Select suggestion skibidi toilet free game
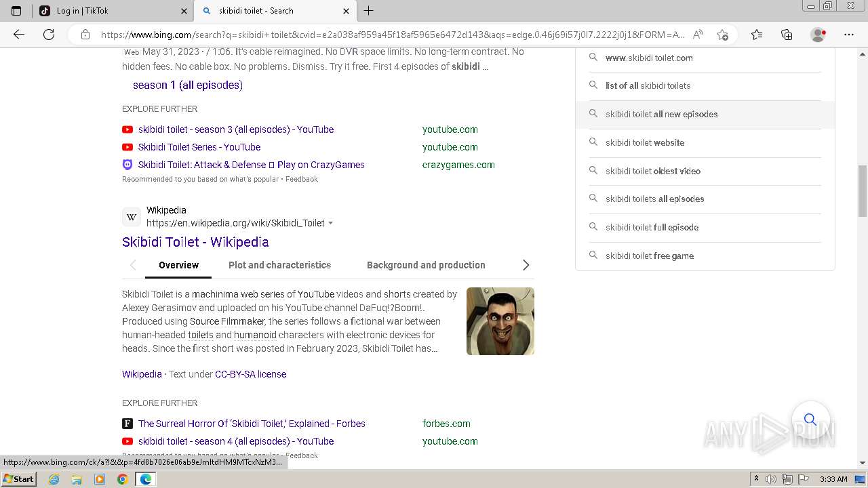The width and height of the screenshot is (868, 488). point(705,256)
